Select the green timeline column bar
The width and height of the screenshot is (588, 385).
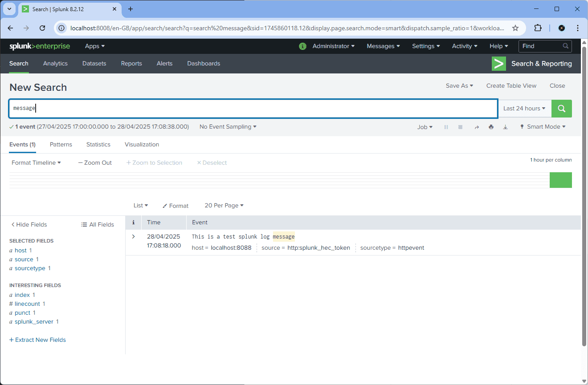coord(560,180)
